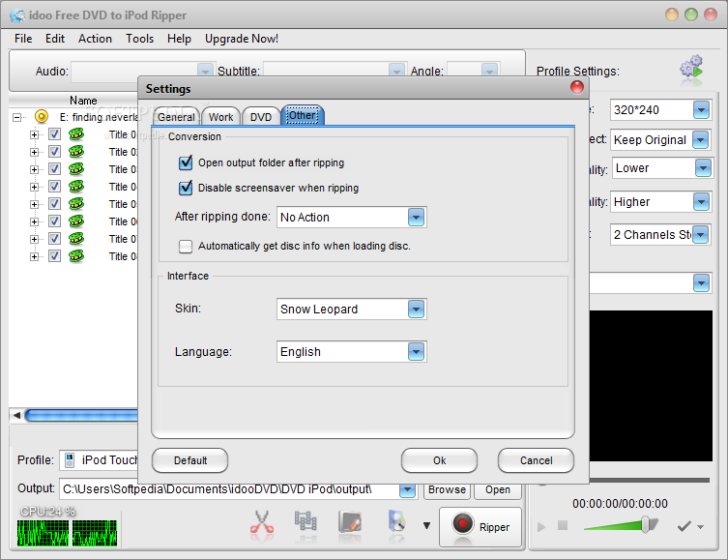Switch to the Work tab

pos(221,117)
